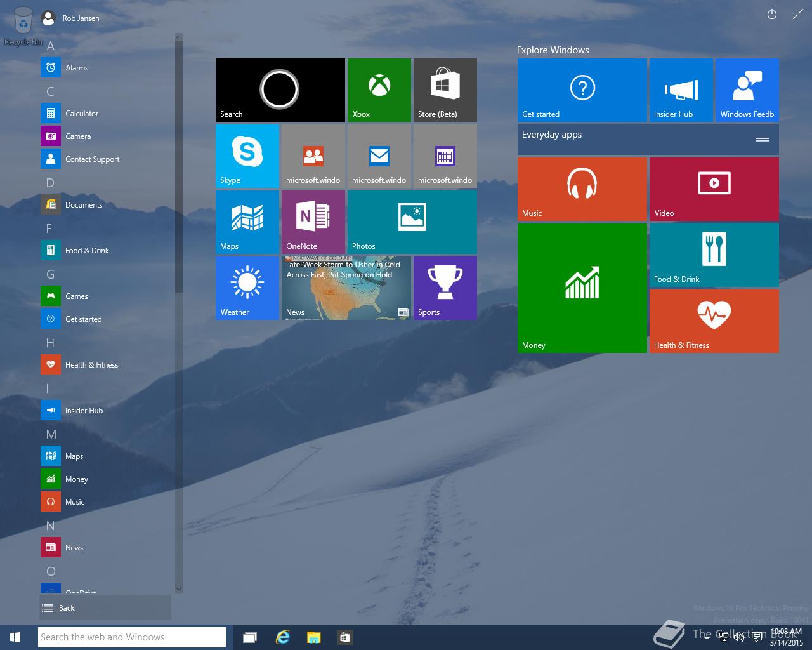This screenshot has height=650, width=812.
Task: Click the apps list scroll up arrow
Action: coord(179,37)
